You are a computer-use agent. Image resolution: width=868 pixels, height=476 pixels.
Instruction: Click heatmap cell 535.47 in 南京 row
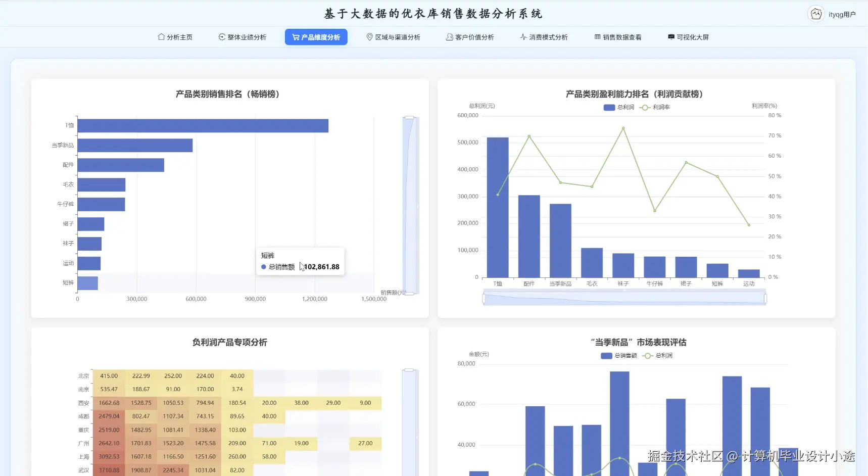tap(109, 390)
